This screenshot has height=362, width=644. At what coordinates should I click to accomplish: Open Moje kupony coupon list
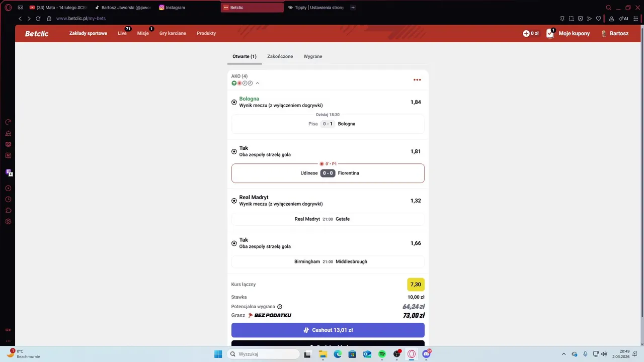[x=568, y=34]
